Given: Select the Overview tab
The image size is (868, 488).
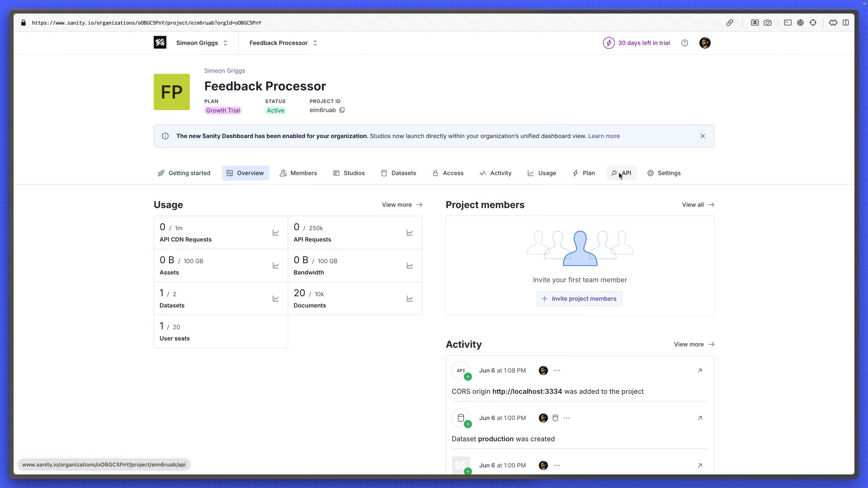Looking at the screenshot, I should (x=245, y=173).
